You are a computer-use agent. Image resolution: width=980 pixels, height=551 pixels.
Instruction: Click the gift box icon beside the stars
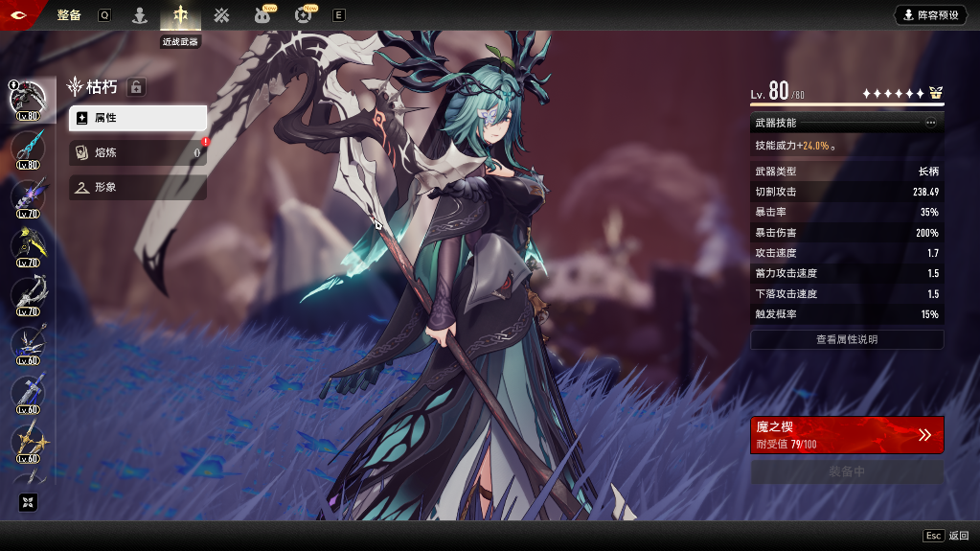(x=936, y=93)
